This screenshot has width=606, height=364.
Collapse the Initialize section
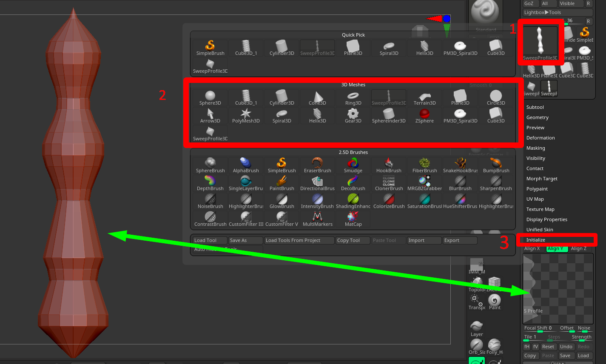(x=536, y=240)
